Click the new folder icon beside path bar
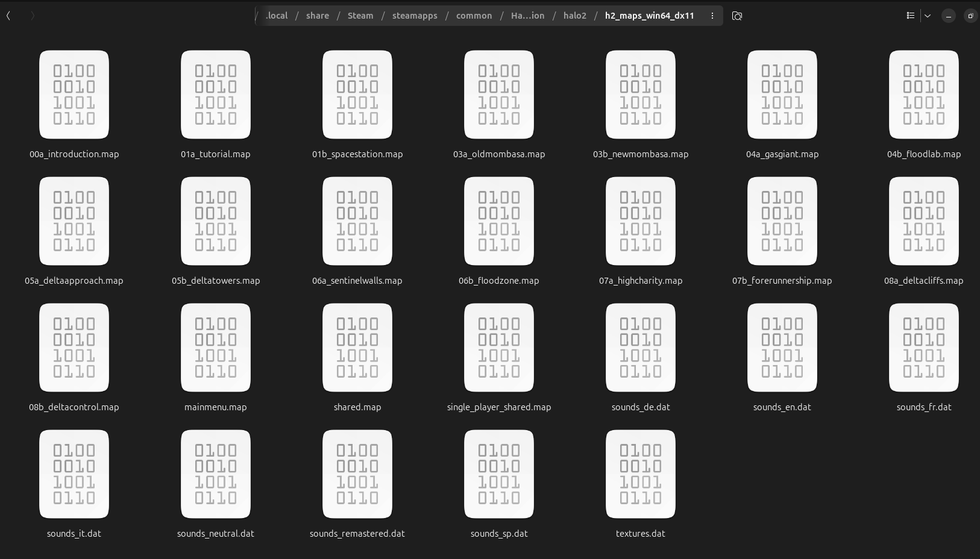The width and height of the screenshot is (980, 559). pyautogui.click(x=737, y=16)
